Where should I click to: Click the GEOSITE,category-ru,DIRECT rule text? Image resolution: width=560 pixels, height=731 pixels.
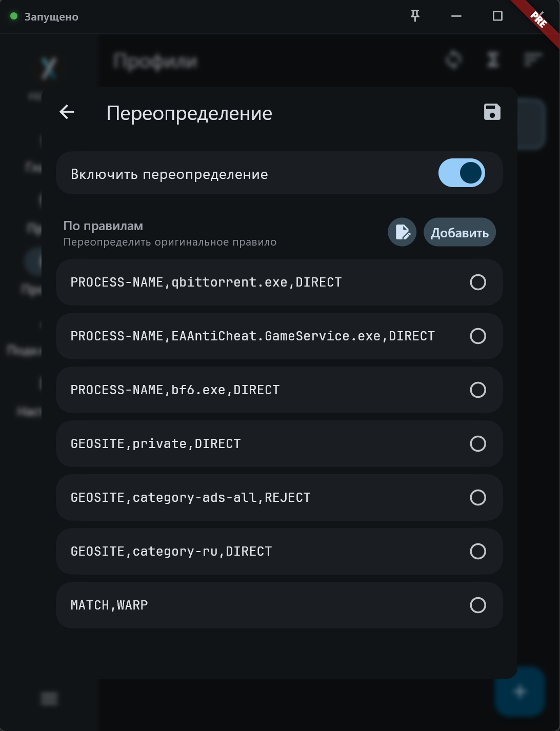[171, 552]
